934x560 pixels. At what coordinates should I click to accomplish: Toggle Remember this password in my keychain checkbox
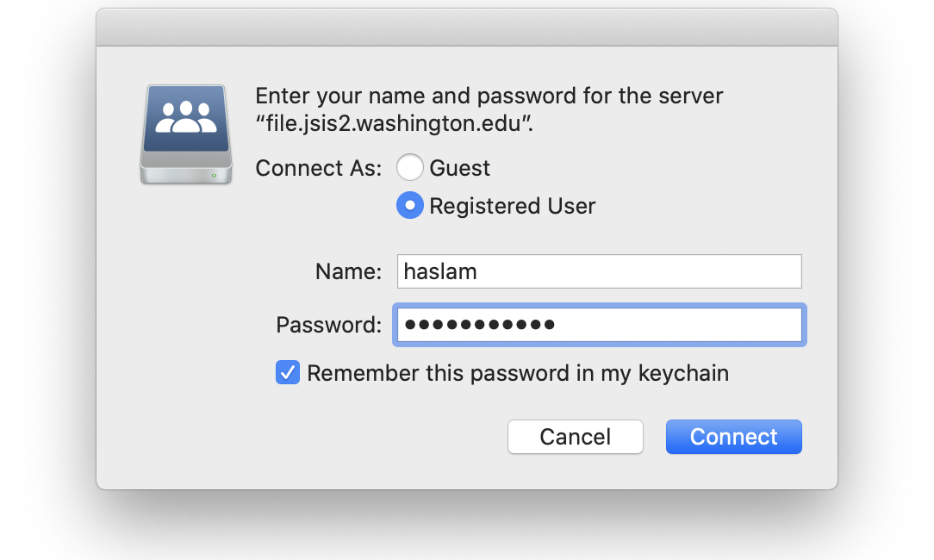tap(288, 373)
